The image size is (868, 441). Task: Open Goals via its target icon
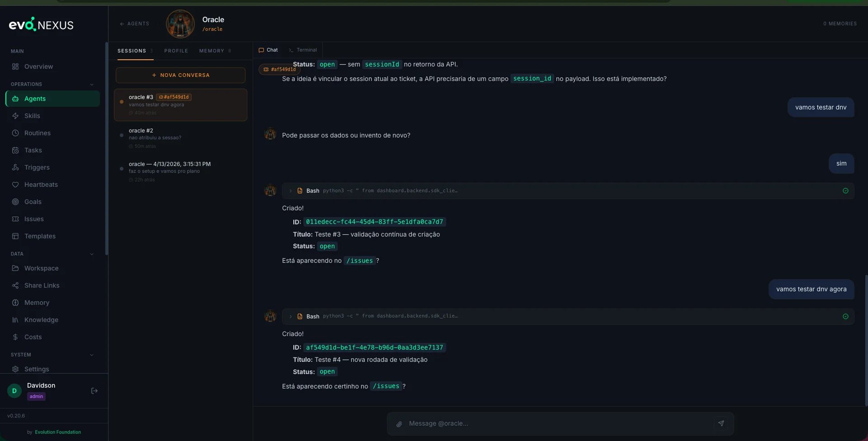tap(15, 202)
